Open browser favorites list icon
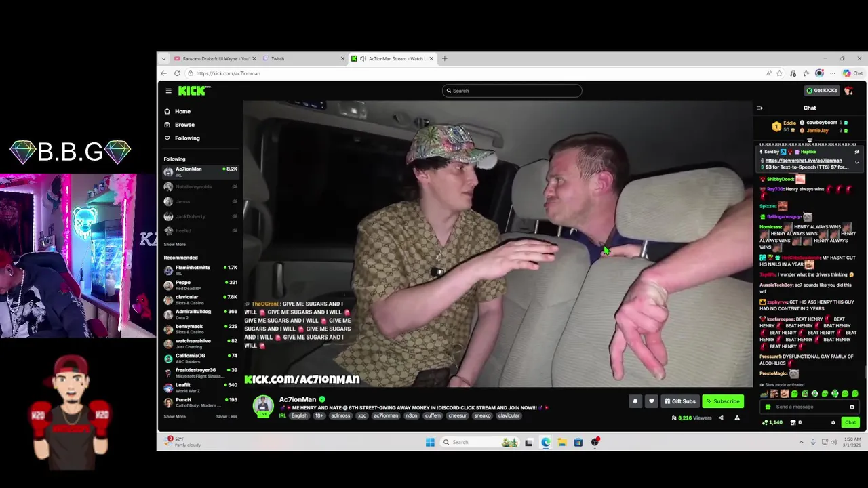The width and height of the screenshot is (868, 488). tap(806, 73)
